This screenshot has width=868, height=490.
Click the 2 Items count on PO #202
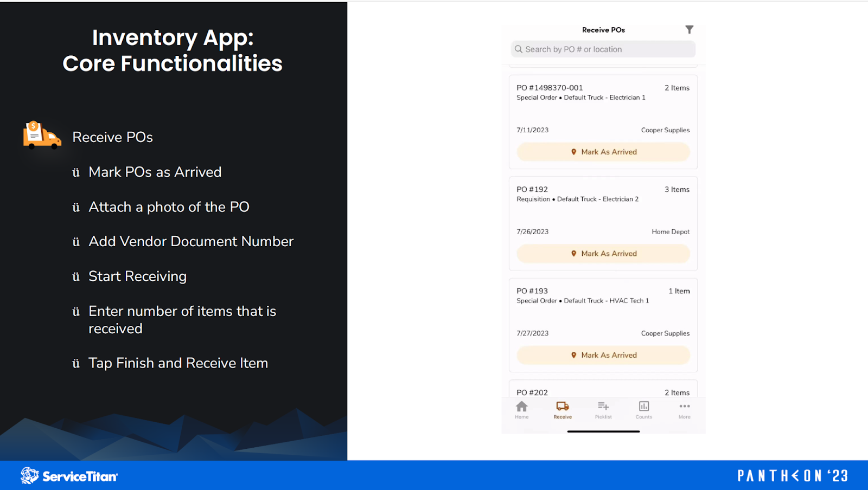[x=677, y=392]
